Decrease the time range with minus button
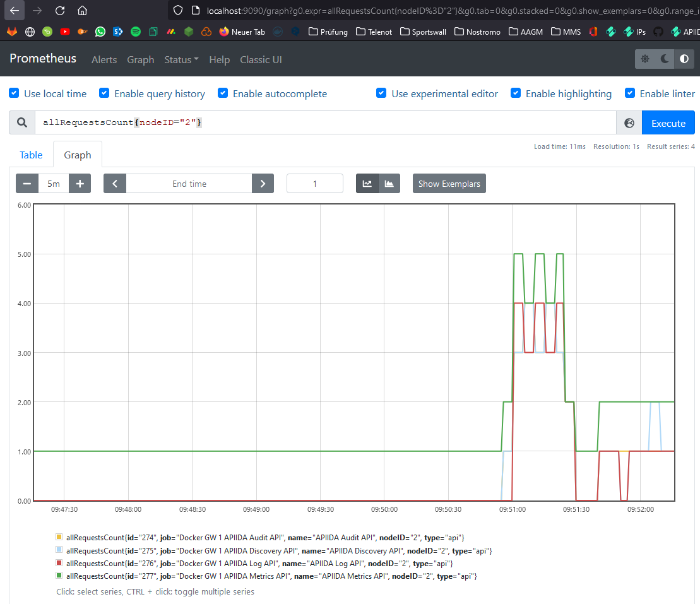The image size is (700, 604). (x=27, y=184)
